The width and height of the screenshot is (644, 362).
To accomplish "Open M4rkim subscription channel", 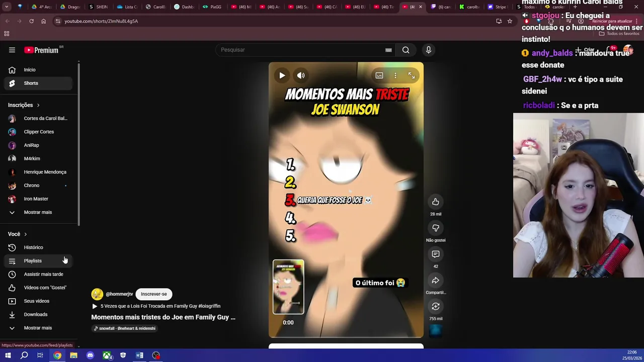I will coord(38,158).
